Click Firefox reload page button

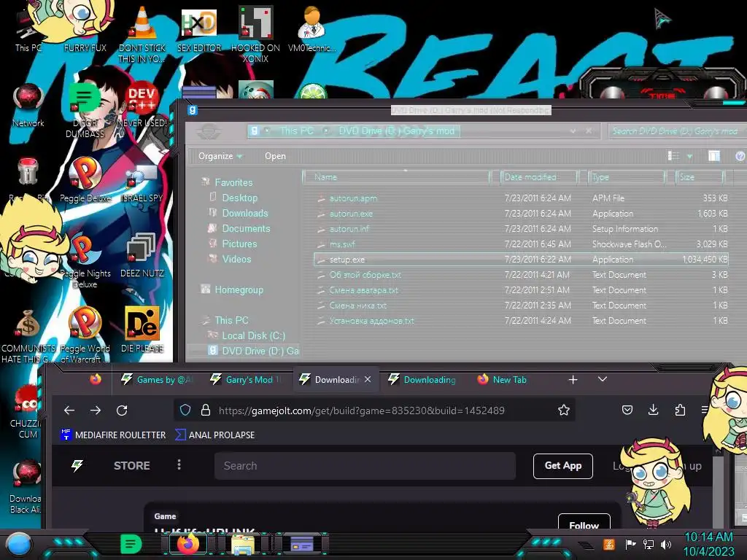click(x=122, y=411)
